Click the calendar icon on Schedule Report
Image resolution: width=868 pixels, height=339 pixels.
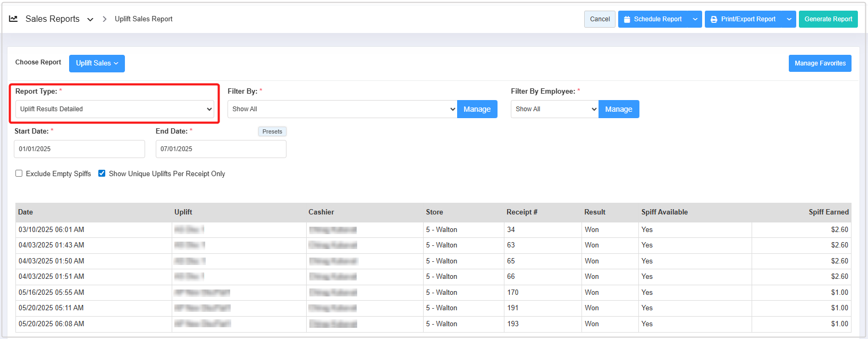click(627, 19)
